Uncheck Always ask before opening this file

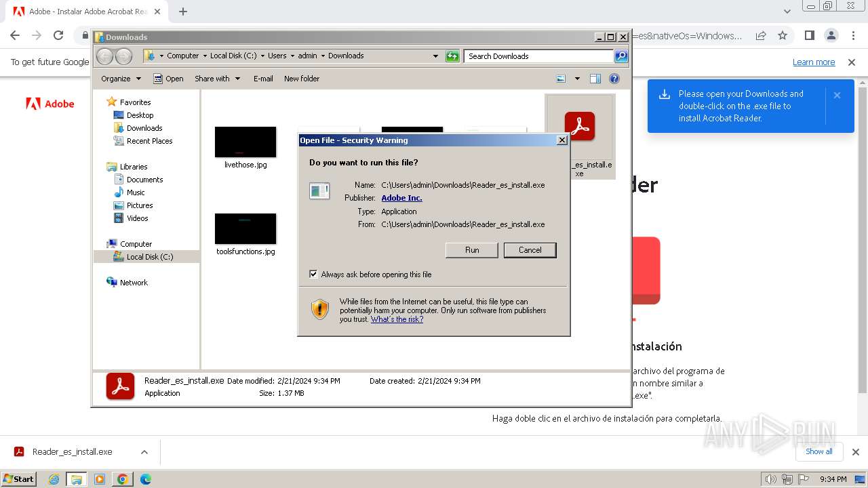click(313, 274)
